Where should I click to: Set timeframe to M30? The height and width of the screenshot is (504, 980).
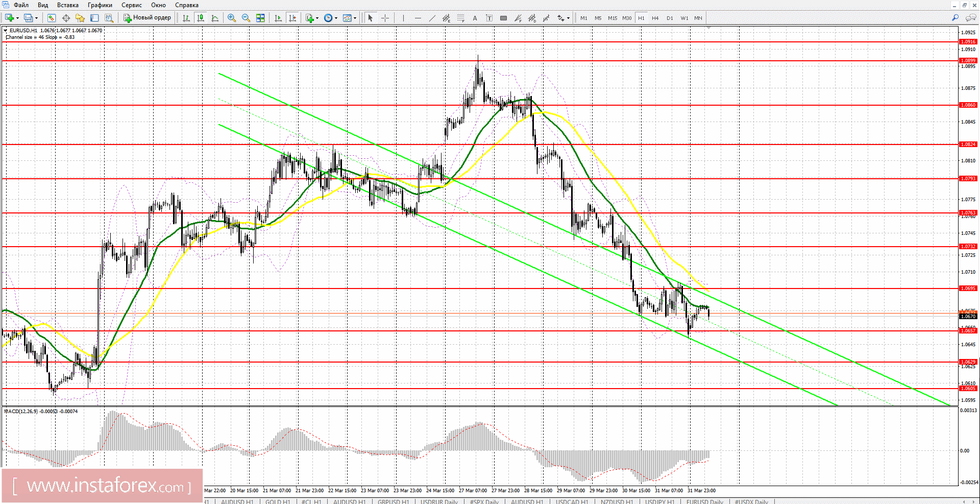[627, 18]
